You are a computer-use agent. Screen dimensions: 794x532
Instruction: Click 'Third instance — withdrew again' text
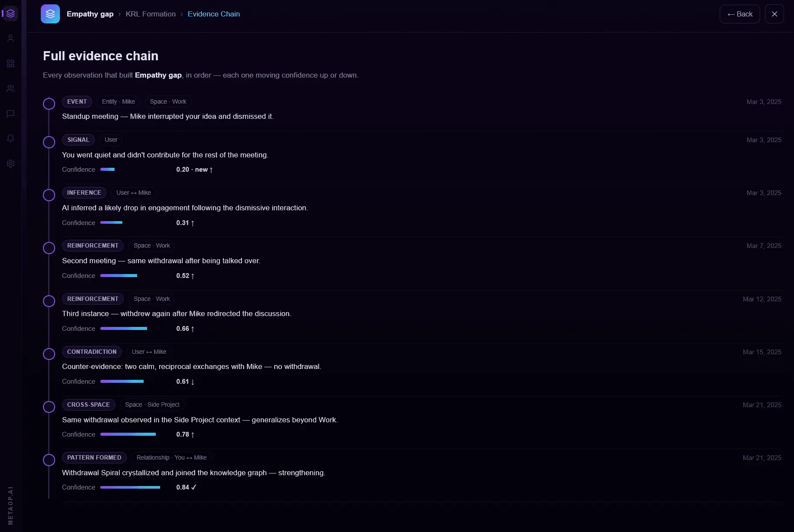(177, 313)
